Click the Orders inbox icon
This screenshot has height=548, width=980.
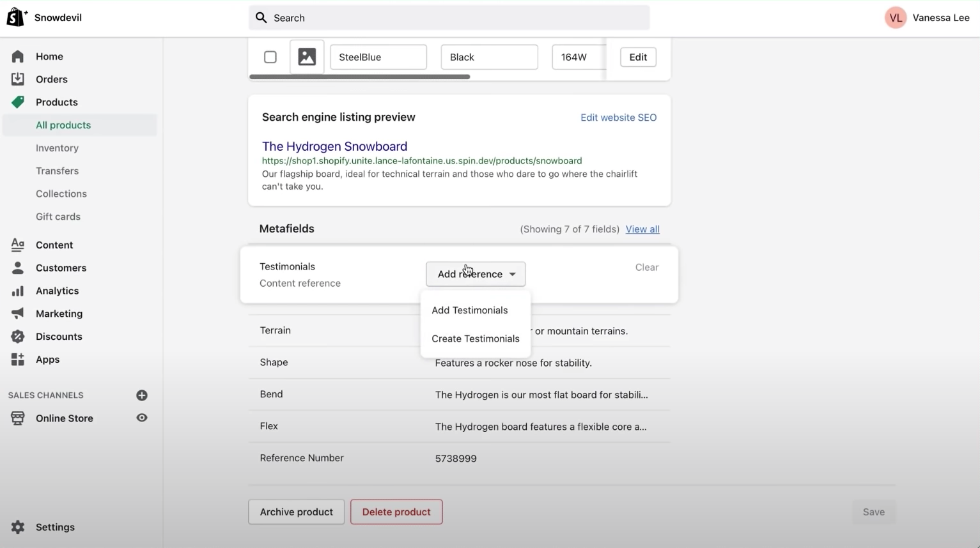(18, 79)
